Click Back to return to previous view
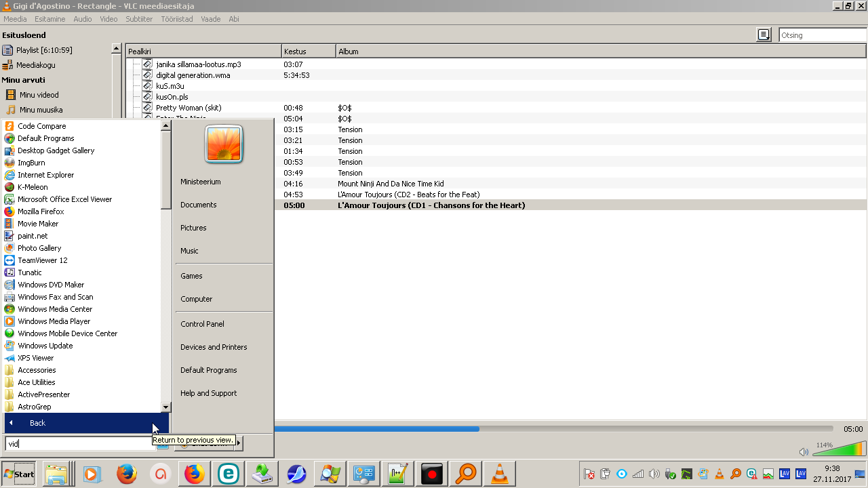Image resolution: width=868 pixels, height=488 pixels. point(37,423)
